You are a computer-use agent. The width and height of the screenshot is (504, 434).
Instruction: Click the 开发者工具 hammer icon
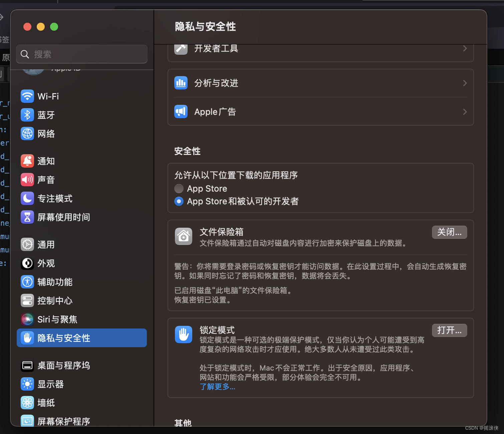[181, 49]
